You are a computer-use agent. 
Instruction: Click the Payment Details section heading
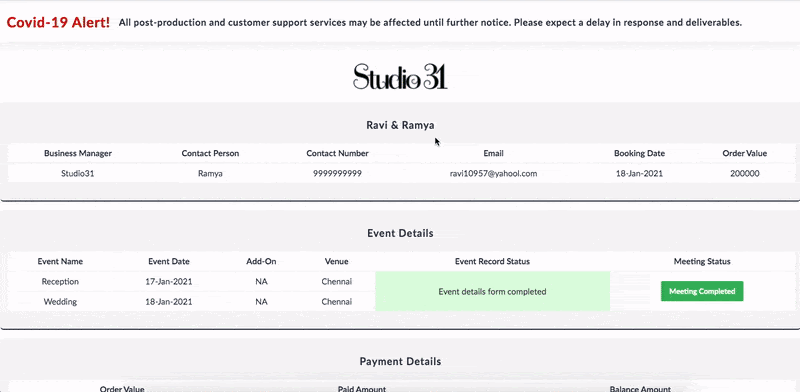pyautogui.click(x=400, y=361)
